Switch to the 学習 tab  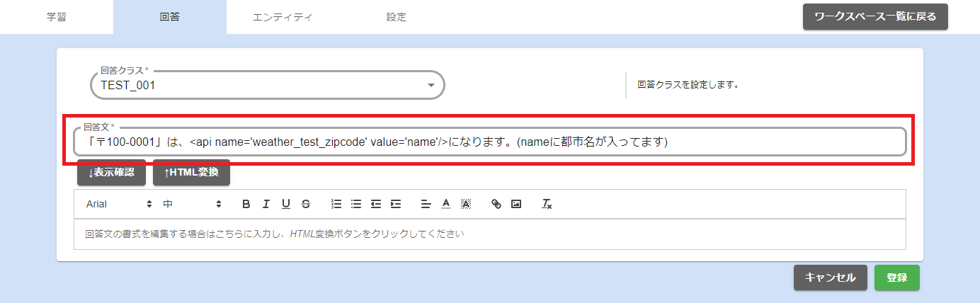pos(56,17)
